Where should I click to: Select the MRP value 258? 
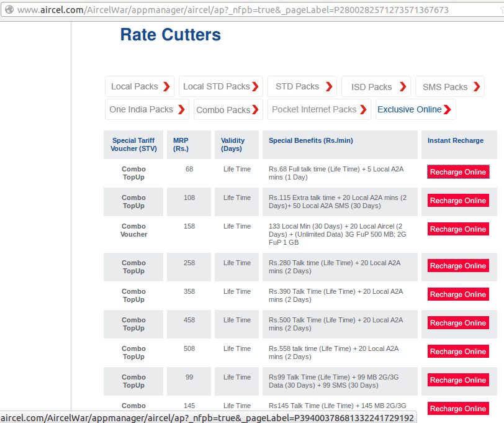coord(189,263)
